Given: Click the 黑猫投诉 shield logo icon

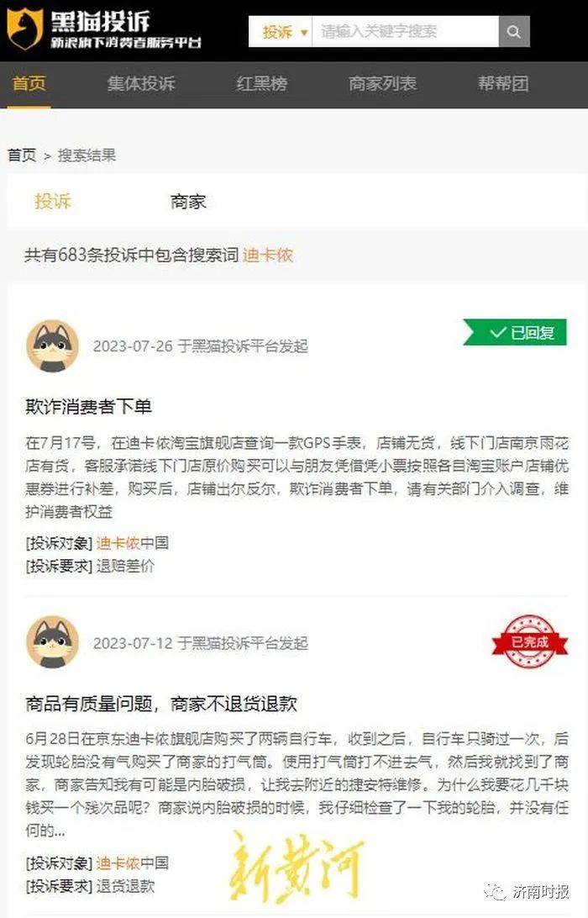Looking at the screenshot, I should point(24,29).
